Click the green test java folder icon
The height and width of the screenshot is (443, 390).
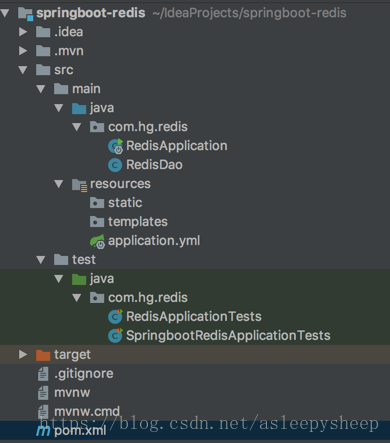coord(79,279)
